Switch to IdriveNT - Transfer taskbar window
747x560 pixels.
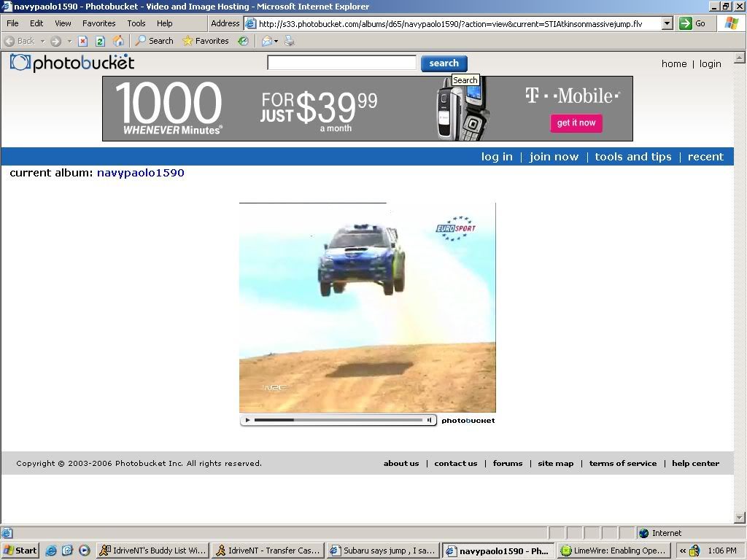point(268,551)
